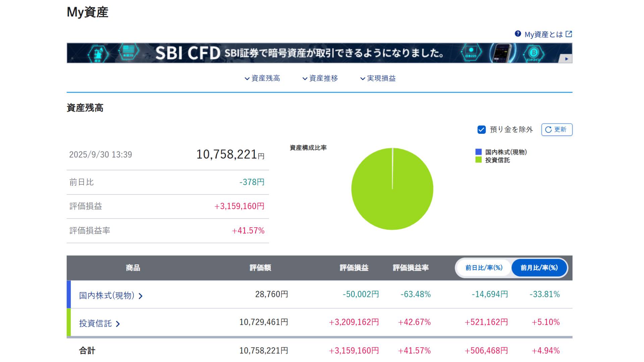This screenshot has width=644, height=362.
Task: Open the My資産とは help link
Action: (x=543, y=35)
